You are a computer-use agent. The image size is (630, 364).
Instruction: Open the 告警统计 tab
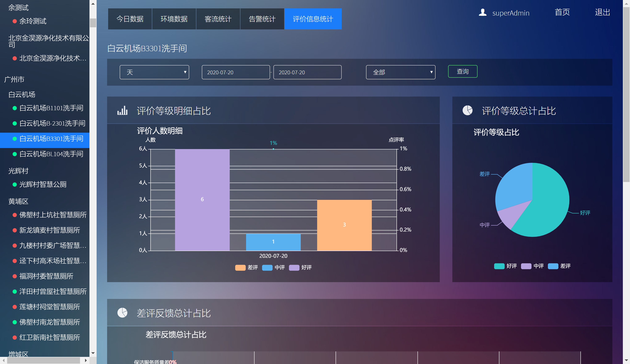pos(262,19)
